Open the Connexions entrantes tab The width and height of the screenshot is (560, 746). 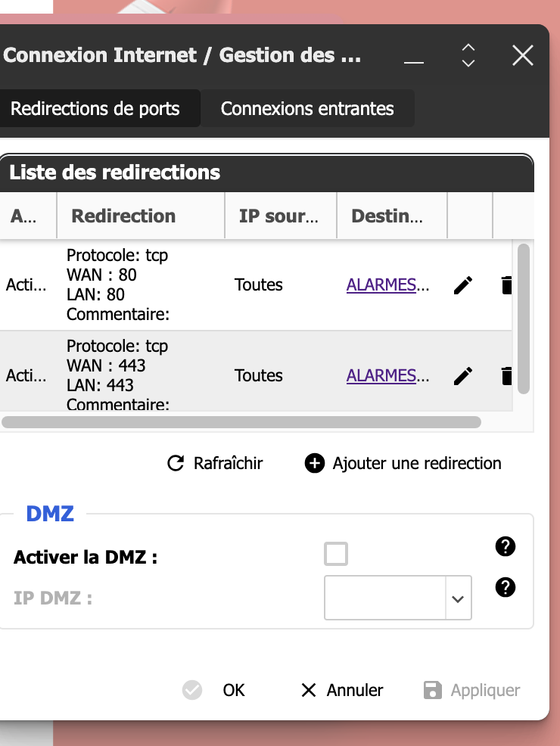(x=307, y=108)
